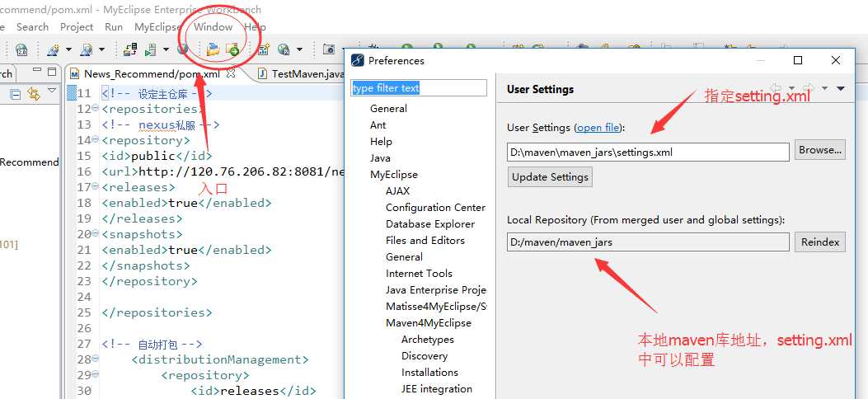
Task: Select Database Explorer in the Preferences tree
Action: pos(430,224)
